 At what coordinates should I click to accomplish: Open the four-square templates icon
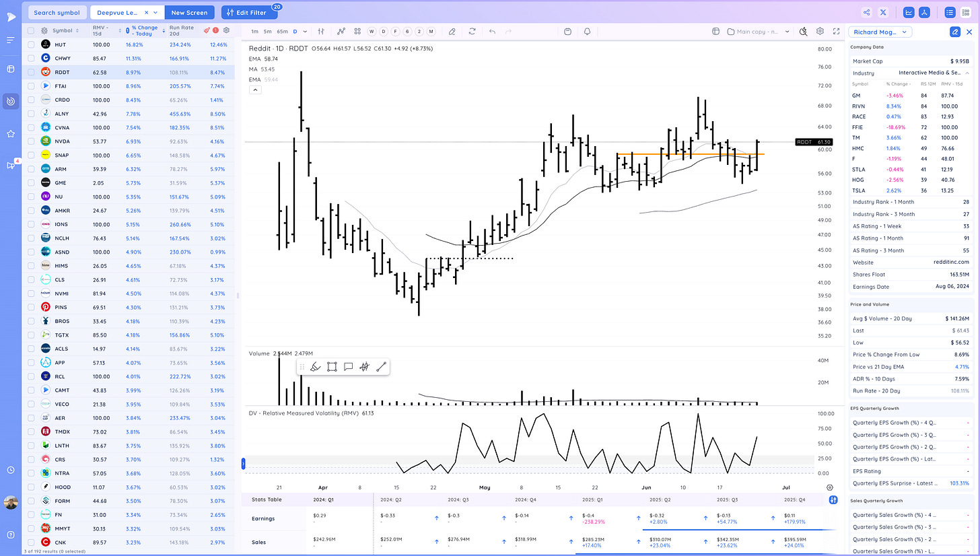[357, 31]
